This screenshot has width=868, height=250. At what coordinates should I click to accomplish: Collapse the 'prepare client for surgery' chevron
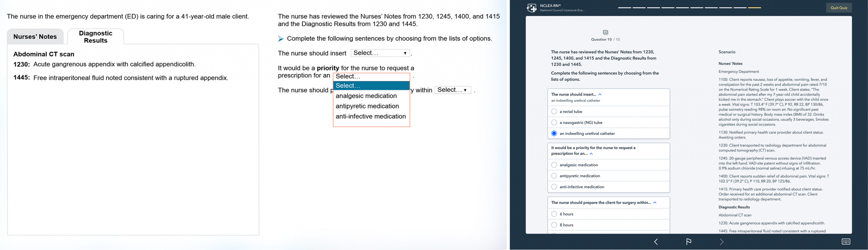pyautogui.click(x=655, y=203)
